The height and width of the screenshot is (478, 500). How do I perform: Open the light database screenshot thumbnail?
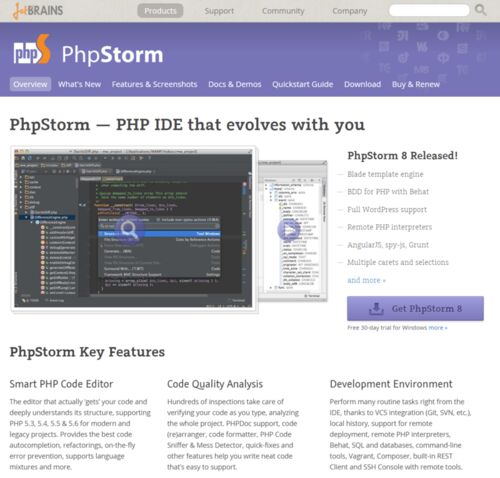point(293,231)
